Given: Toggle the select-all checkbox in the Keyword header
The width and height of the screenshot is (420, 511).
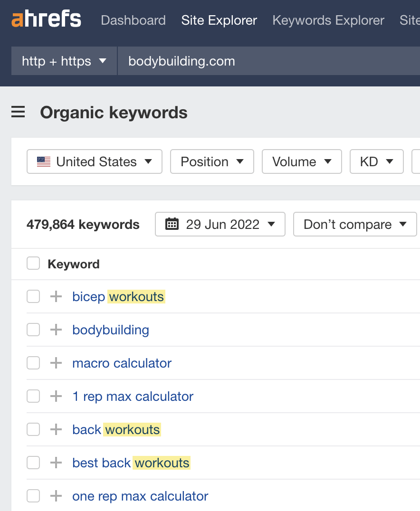Looking at the screenshot, I should pos(33,264).
